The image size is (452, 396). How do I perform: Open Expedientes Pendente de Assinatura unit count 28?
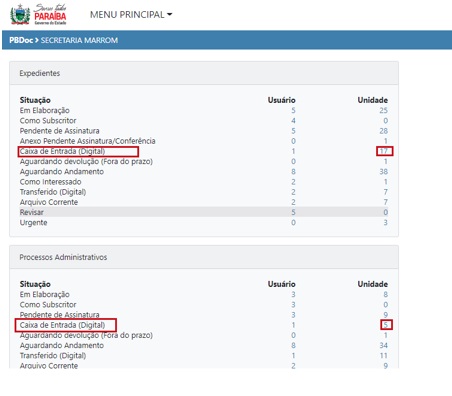pyautogui.click(x=383, y=131)
